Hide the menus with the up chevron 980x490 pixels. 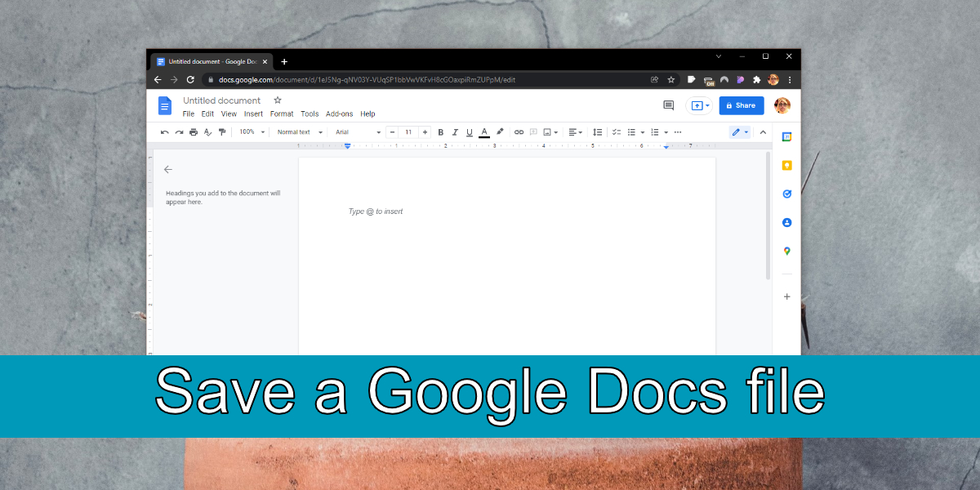(764, 132)
